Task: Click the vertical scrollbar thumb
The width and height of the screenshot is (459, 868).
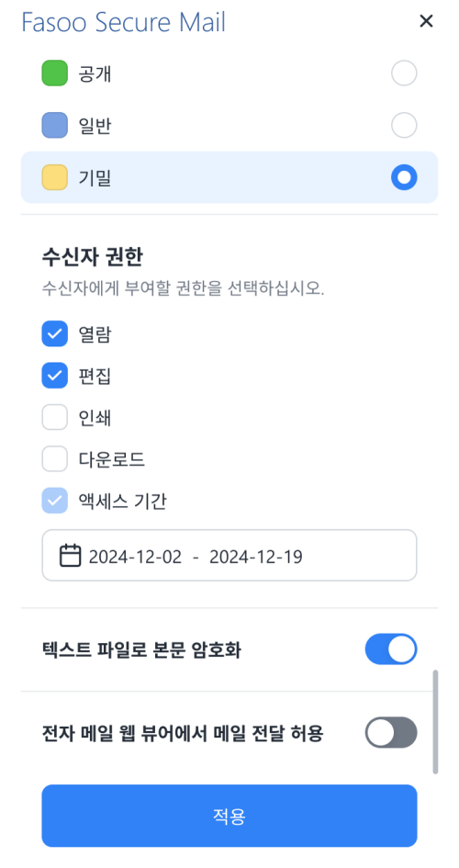Action: (x=435, y=721)
